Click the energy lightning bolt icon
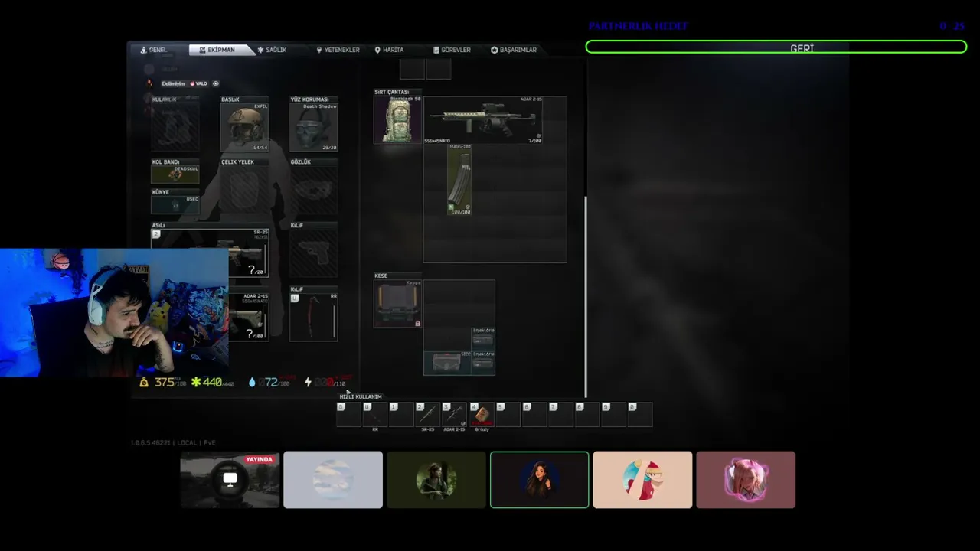The width and height of the screenshot is (980, 551). (x=308, y=382)
